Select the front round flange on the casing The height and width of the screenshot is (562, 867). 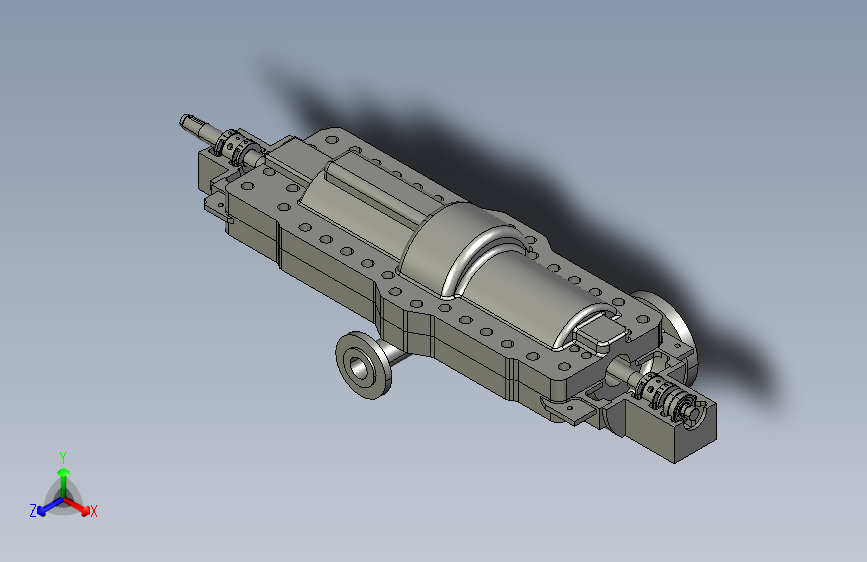(x=363, y=365)
